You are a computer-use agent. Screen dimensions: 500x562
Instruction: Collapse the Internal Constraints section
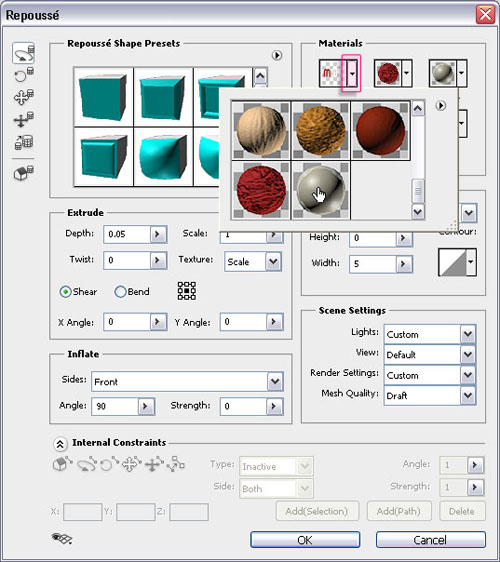point(60,444)
